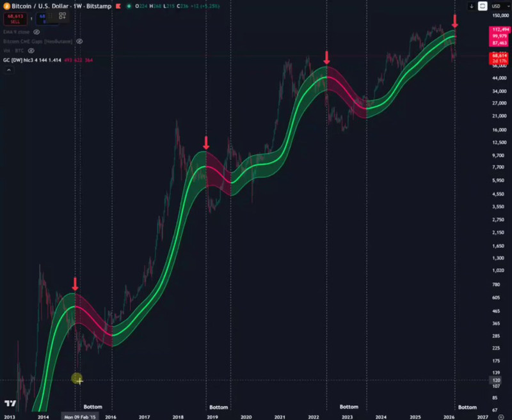Collapse the indicator legend with the chevron
Image resolution: width=512 pixels, height=420 pixels.
coord(8,69)
